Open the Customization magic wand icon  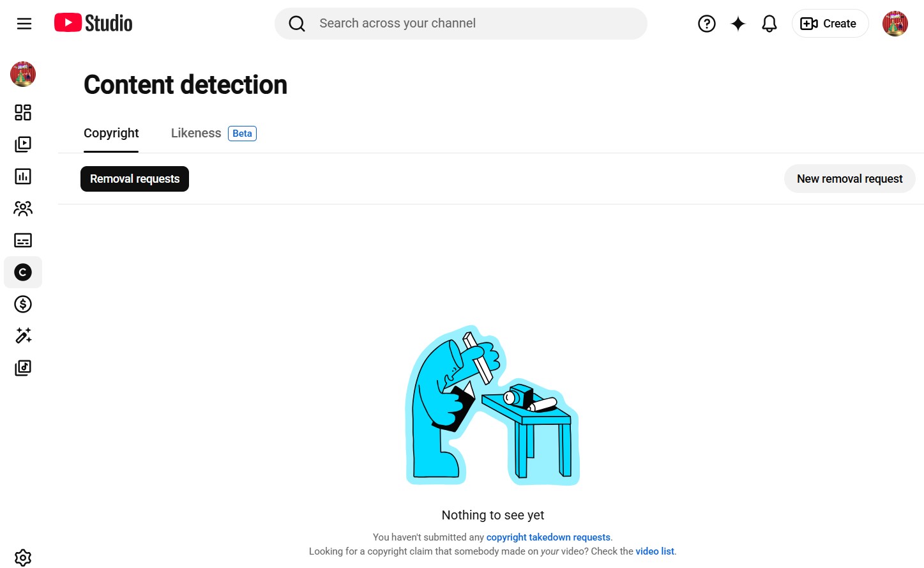(x=23, y=336)
